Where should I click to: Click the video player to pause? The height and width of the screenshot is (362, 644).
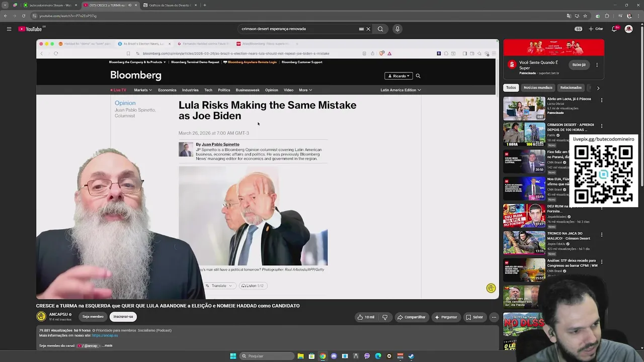pyautogui.click(x=267, y=169)
